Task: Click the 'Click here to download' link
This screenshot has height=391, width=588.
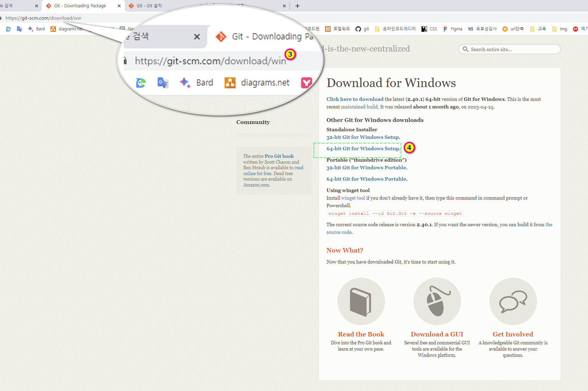Action: point(355,99)
